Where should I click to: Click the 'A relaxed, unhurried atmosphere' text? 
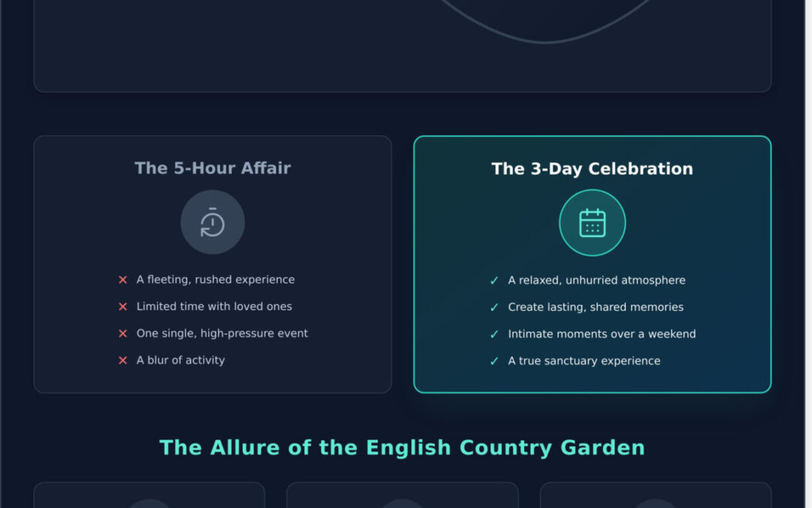coord(597,281)
